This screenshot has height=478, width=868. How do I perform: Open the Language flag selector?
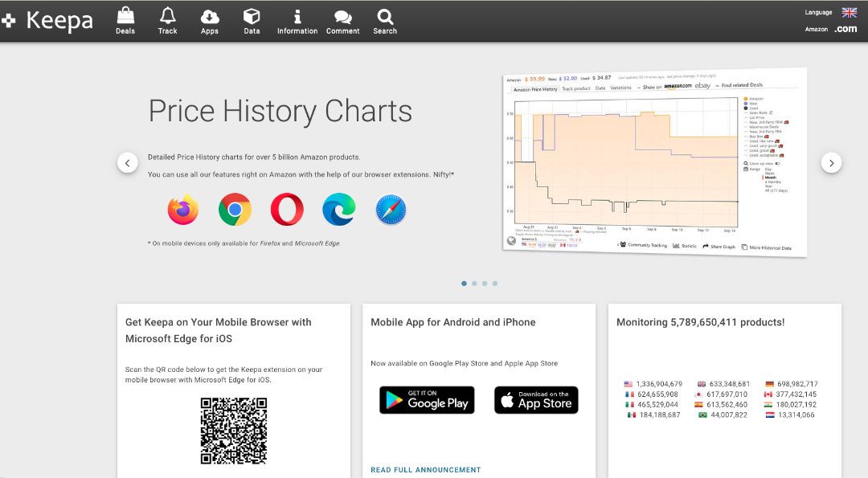click(849, 12)
